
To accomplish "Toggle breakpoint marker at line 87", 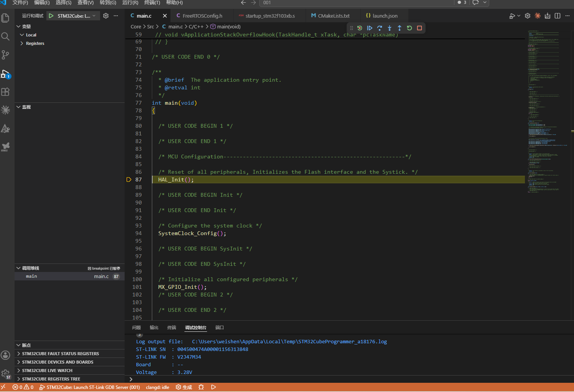I will [x=129, y=180].
